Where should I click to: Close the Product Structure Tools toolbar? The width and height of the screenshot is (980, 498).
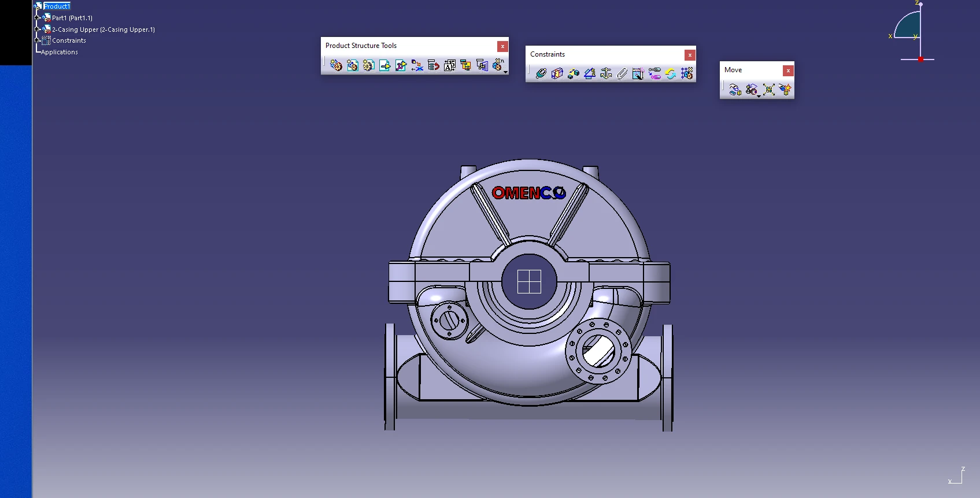click(x=502, y=46)
